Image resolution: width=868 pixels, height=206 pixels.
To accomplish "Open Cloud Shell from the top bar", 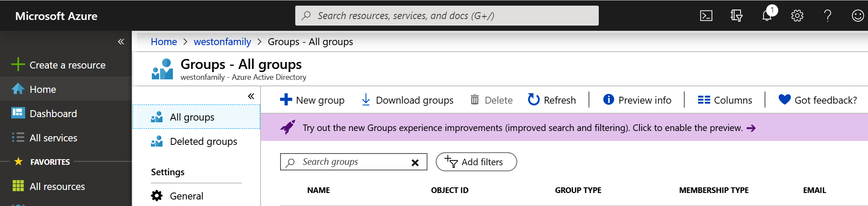I will (x=706, y=16).
